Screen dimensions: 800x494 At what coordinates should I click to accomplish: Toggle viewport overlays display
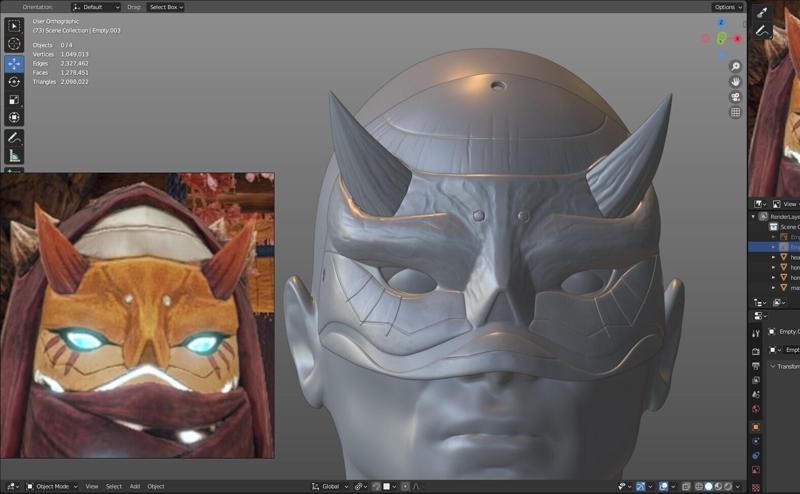coord(663,486)
